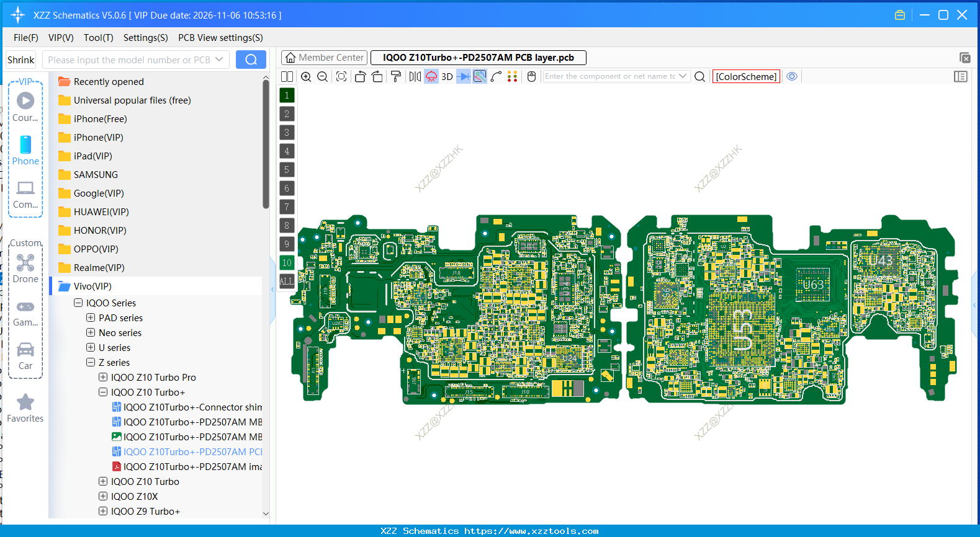Open the colored dots pin icon
The height and width of the screenshot is (537, 980).
click(512, 76)
